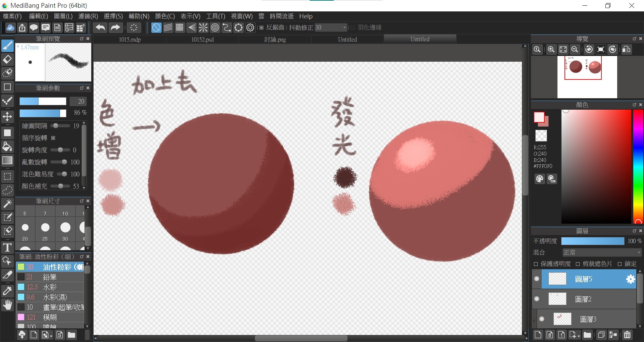This screenshot has width=644, height=342.
Task: Click the Undo arrow in toolbar
Action: coord(100,27)
